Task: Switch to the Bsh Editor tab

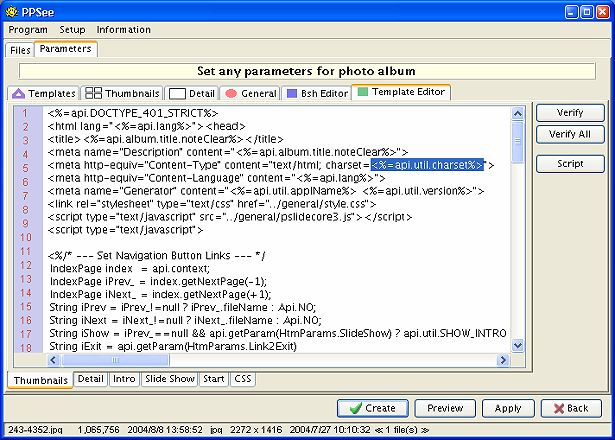Action: 317,93
